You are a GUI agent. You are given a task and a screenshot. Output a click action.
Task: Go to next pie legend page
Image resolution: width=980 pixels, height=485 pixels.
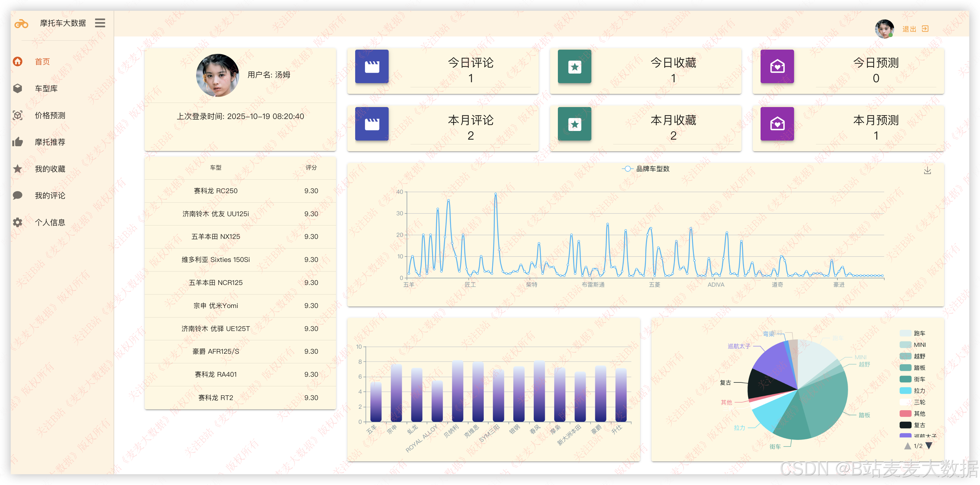click(x=929, y=446)
